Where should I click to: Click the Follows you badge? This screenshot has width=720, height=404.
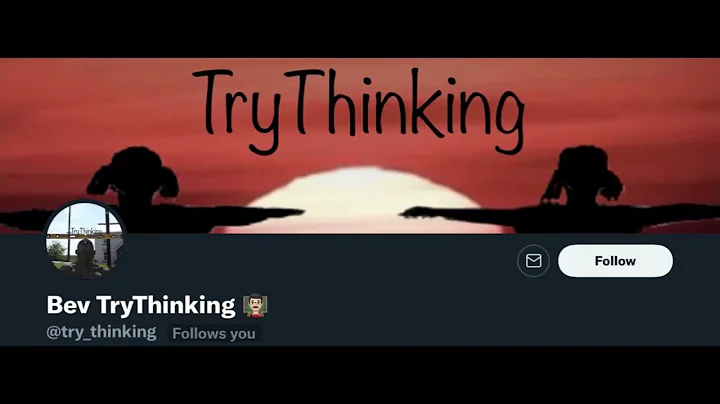coord(214,333)
